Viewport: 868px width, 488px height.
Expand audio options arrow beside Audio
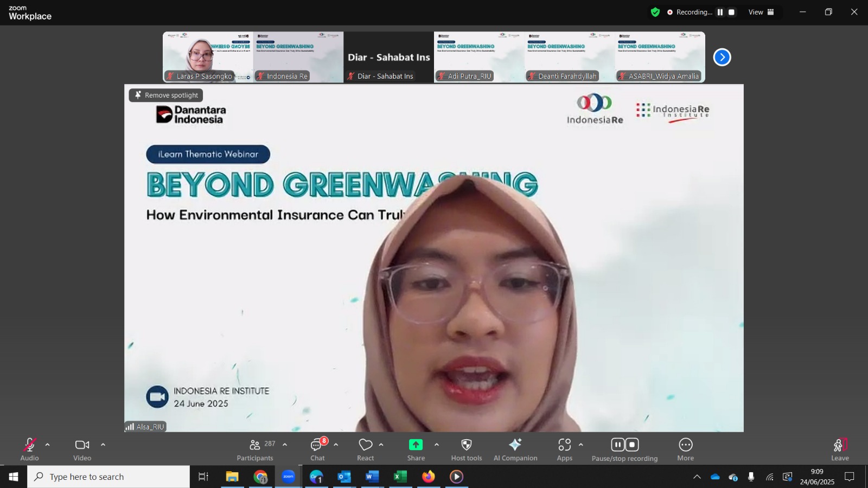coord(48,445)
